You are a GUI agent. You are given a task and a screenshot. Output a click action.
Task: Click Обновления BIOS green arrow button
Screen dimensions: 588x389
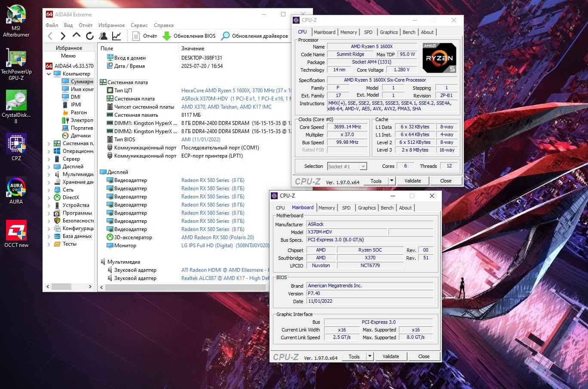click(189, 36)
